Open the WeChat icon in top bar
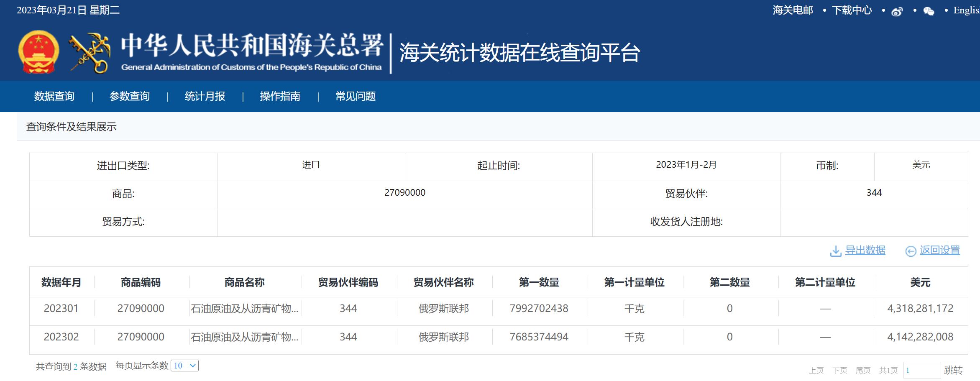 coord(929,11)
